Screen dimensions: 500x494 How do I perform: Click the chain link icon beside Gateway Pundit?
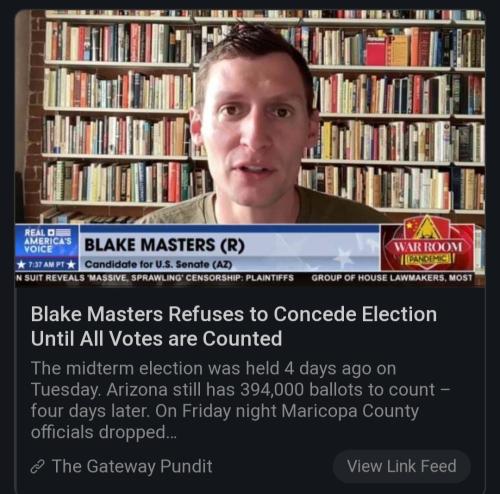pos(37,467)
